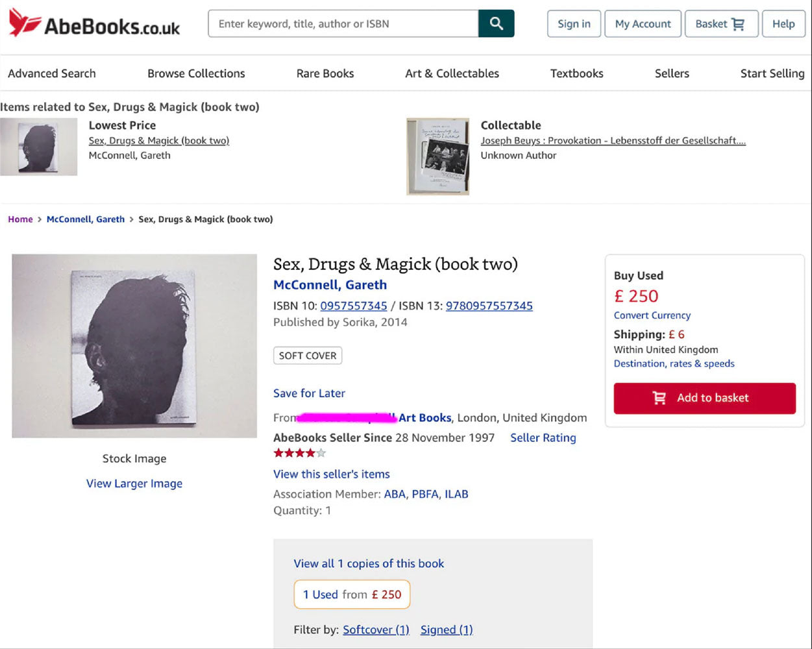Viewport: 812px width, 649px height.
Task: Open the Lowest Price book thumbnail
Action: tap(39, 147)
